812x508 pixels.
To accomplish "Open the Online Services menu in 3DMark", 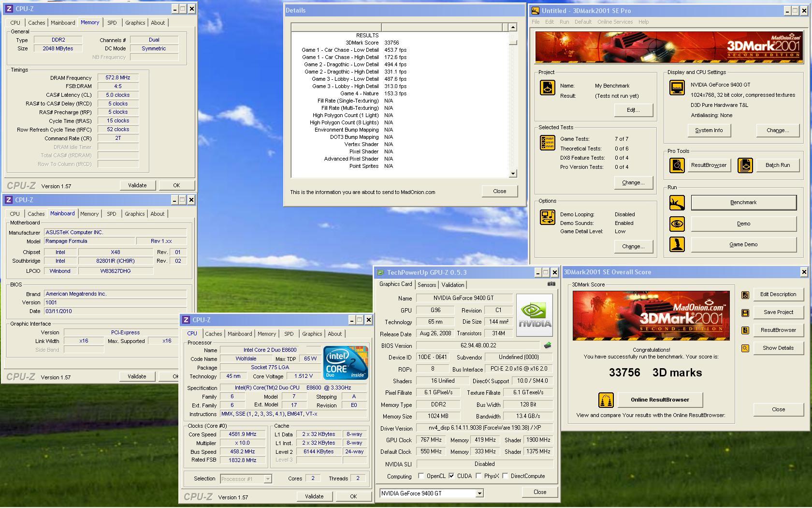I will tap(615, 22).
